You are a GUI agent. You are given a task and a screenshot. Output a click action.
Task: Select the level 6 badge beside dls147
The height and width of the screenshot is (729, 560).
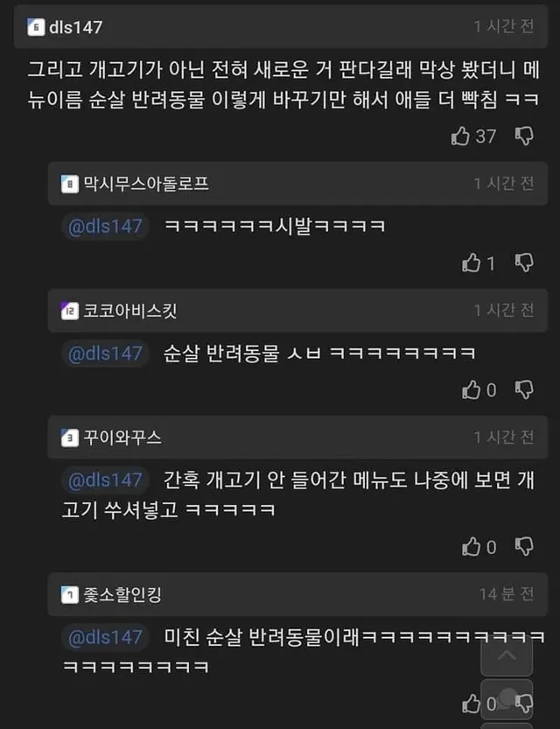[x=36, y=27]
